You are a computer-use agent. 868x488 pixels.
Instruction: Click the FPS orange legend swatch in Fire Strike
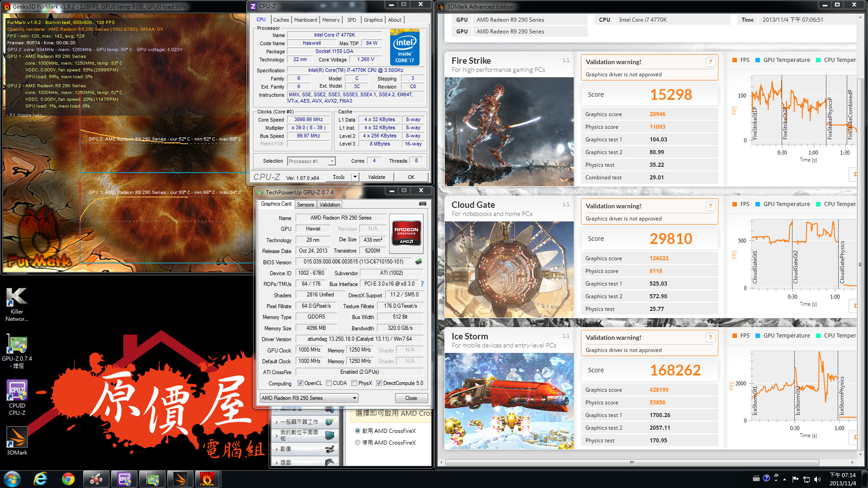(735, 60)
